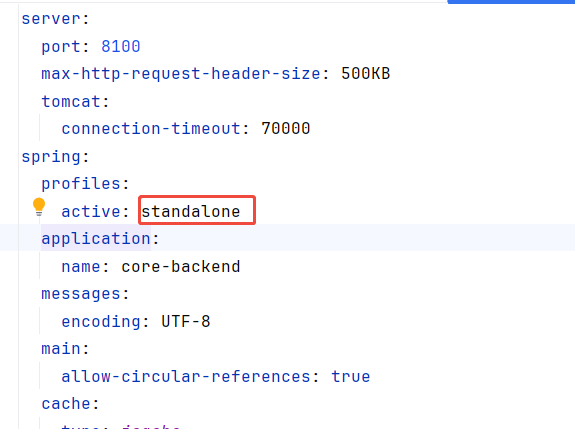Viewport: 575px width, 429px height.
Task: Select the standalone profile value
Action: 191,212
